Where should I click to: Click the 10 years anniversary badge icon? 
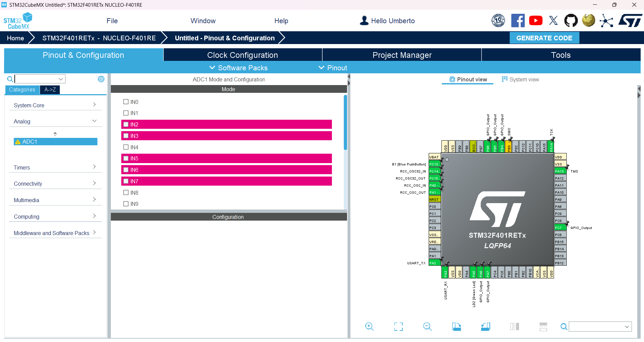click(x=498, y=21)
